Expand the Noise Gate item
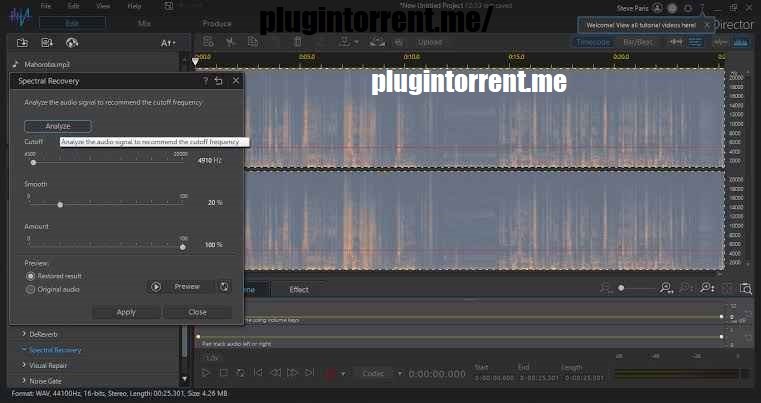This screenshot has height=403, width=761. tap(24, 380)
